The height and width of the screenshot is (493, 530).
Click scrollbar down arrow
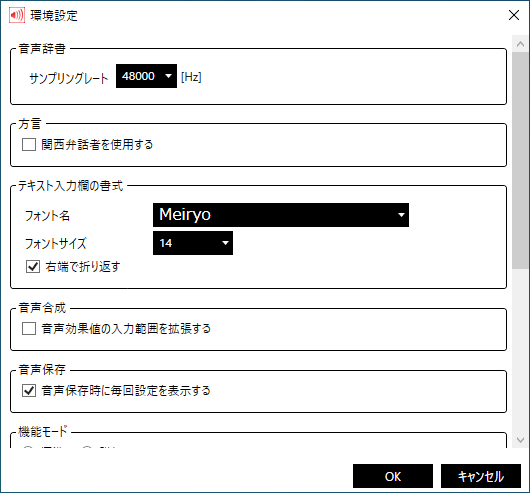521,440
